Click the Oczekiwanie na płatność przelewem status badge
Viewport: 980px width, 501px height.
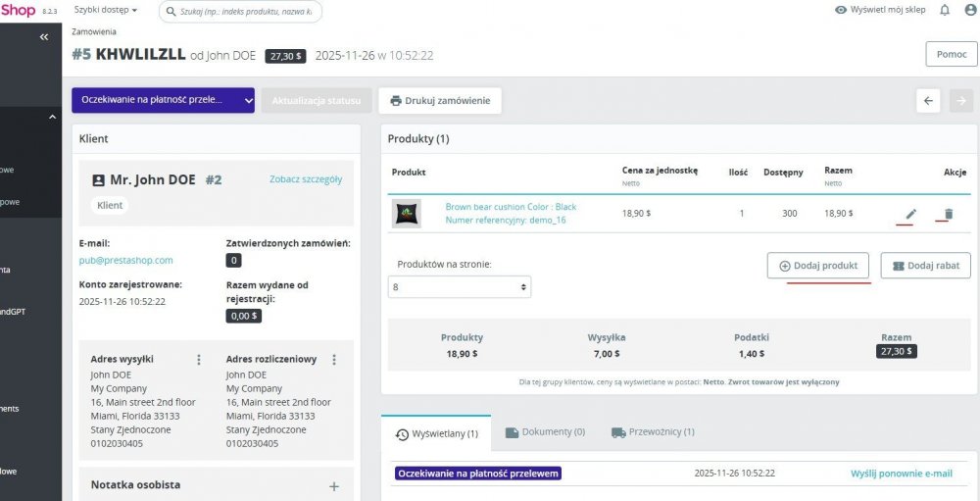pos(478,474)
